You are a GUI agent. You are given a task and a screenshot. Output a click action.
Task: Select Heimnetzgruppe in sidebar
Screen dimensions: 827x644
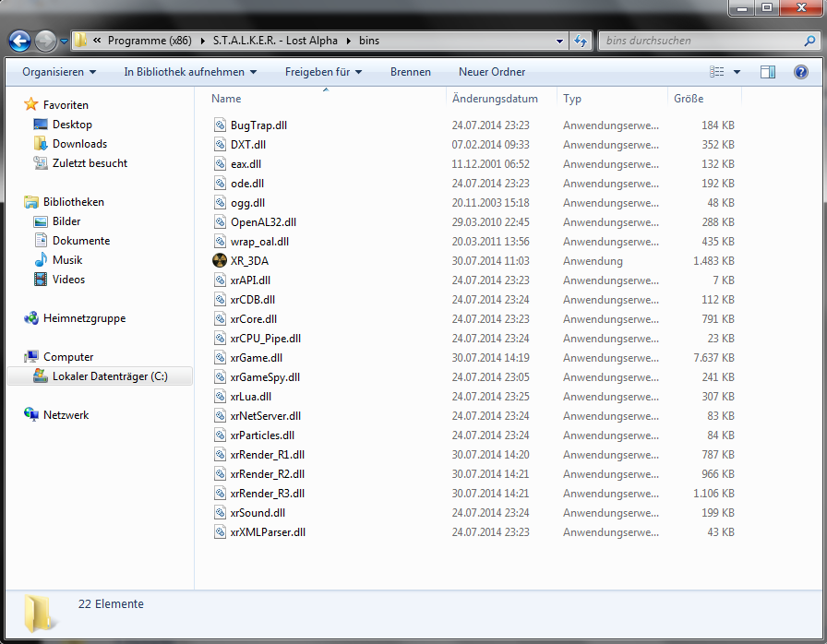[84, 318]
